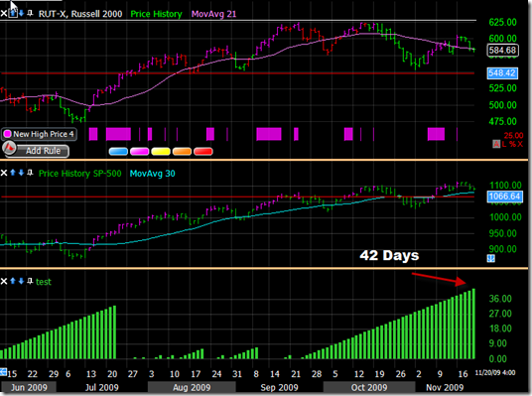Choose the orange rule color pill
This screenshot has height=396, width=532.
182,151
